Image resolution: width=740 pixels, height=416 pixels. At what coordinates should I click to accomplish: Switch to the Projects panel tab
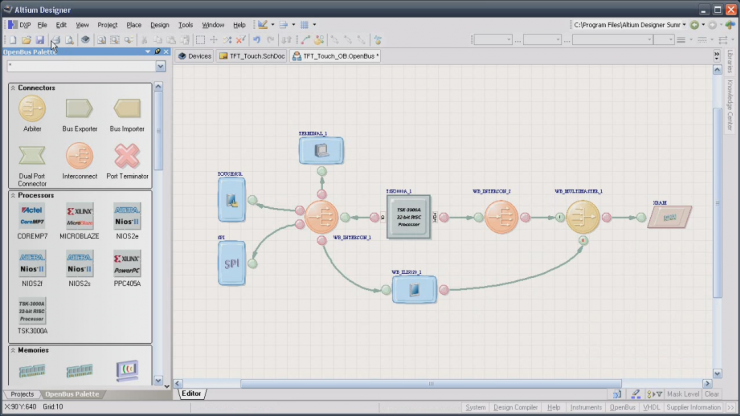(22, 394)
